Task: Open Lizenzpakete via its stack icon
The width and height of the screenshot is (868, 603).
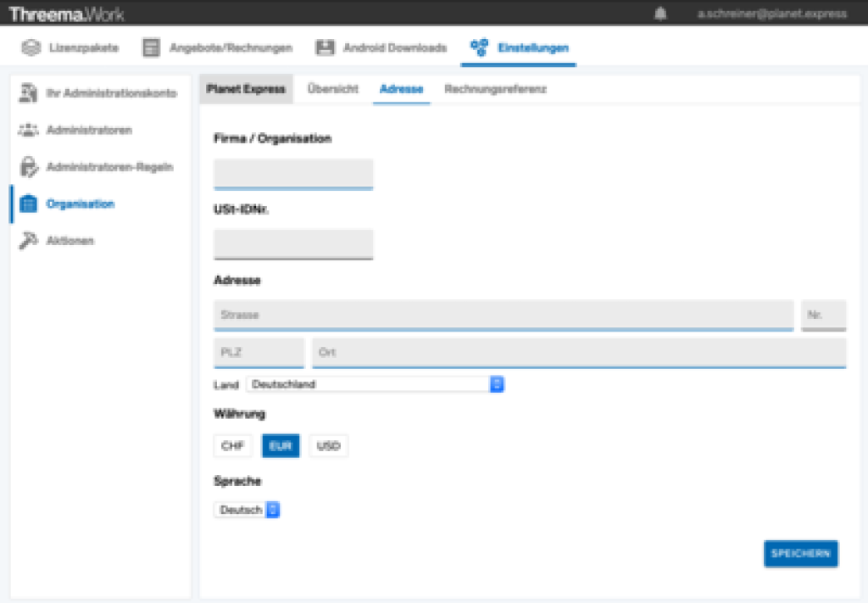Action: (31, 47)
